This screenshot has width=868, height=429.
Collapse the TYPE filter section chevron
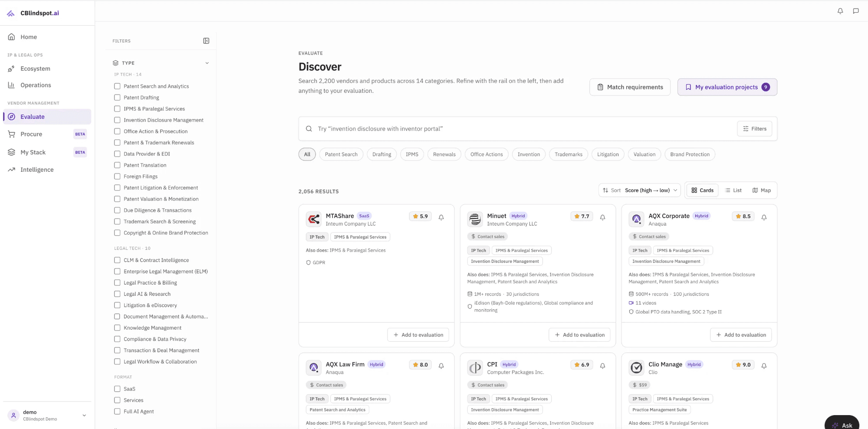click(x=207, y=63)
